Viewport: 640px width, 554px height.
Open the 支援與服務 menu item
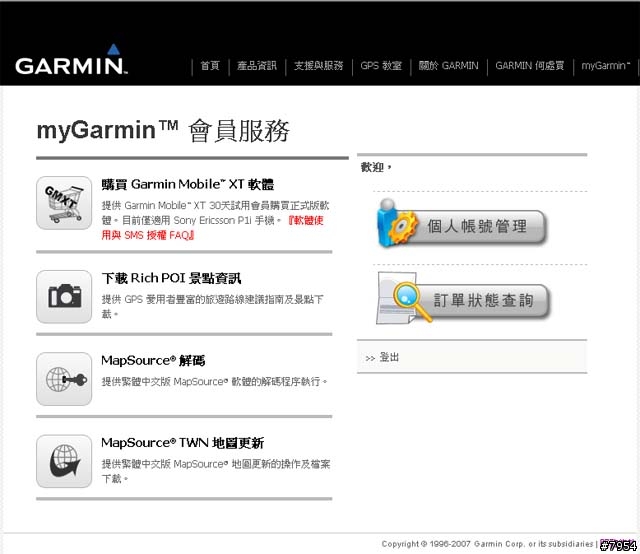319,65
